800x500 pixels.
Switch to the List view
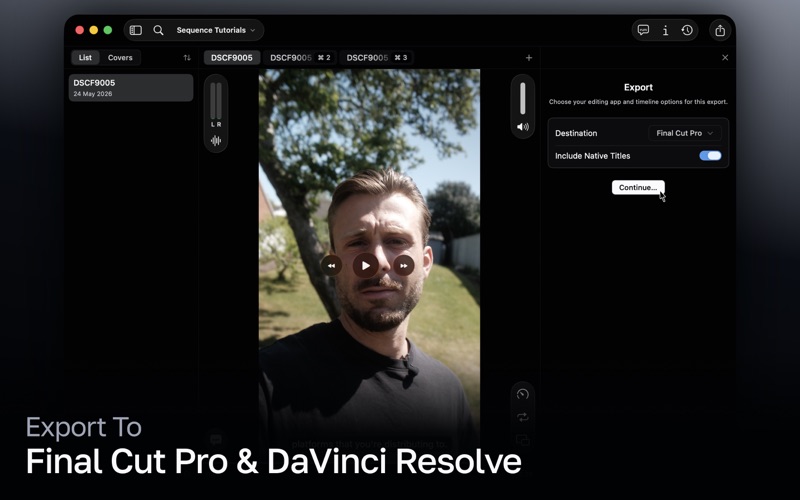pos(85,58)
